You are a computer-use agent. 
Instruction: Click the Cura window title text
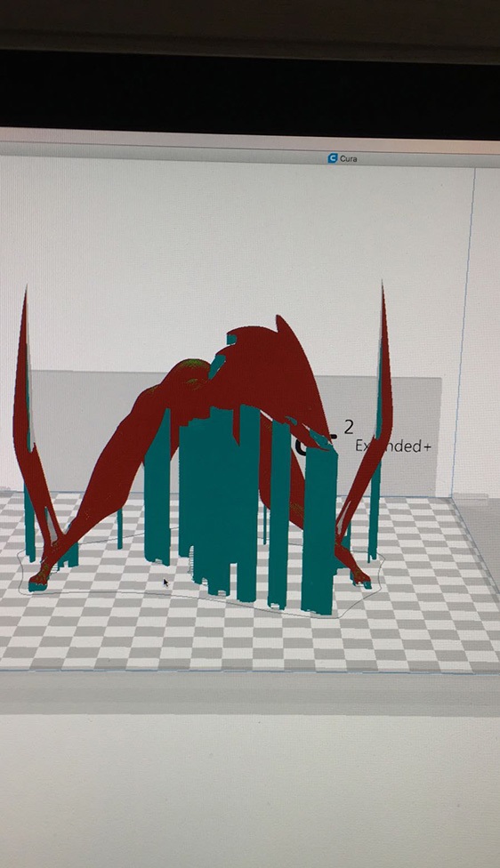348,159
